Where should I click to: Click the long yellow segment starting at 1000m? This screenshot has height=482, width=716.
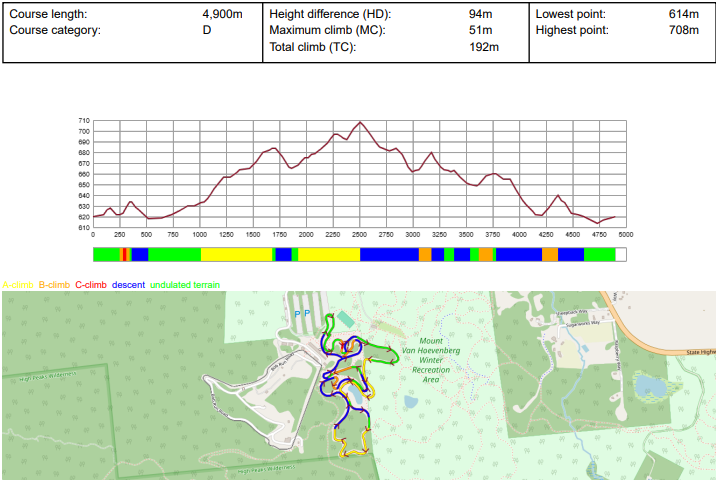[x=236, y=255]
